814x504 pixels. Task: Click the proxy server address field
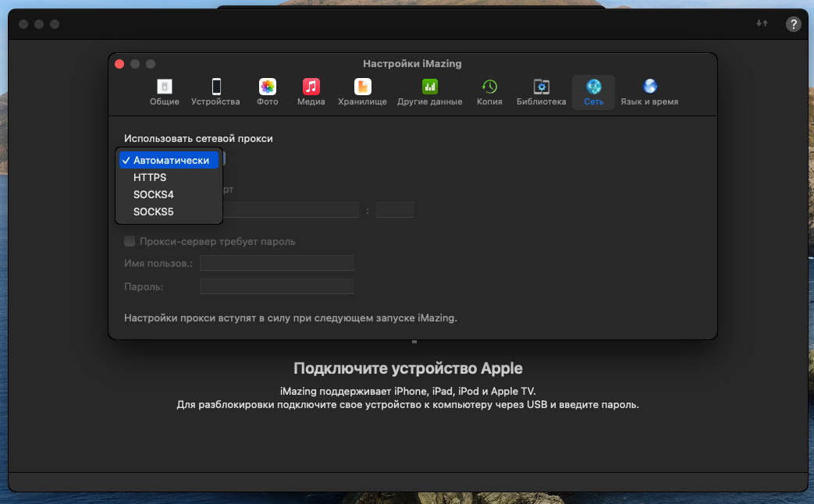pos(290,210)
